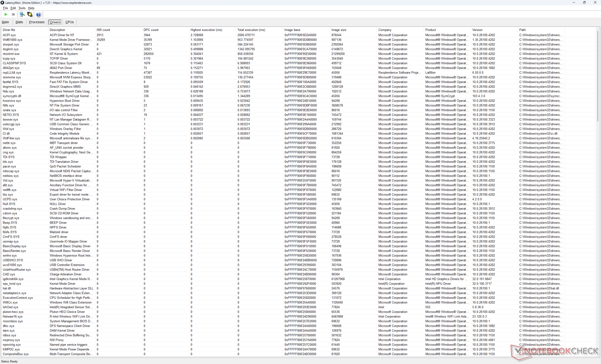Image resolution: width=601 pixels, height=364 pixels.
Task: Sort by Highest execution (ms) column
Action: (x=206, y=30)
